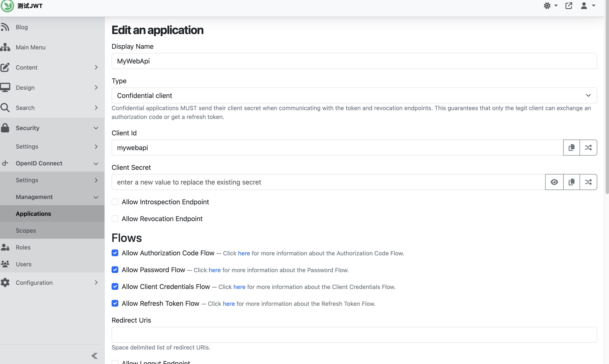609x364 pixels.
Task: Open Password Flow 'here' info link
Action: tap(215, 270)
